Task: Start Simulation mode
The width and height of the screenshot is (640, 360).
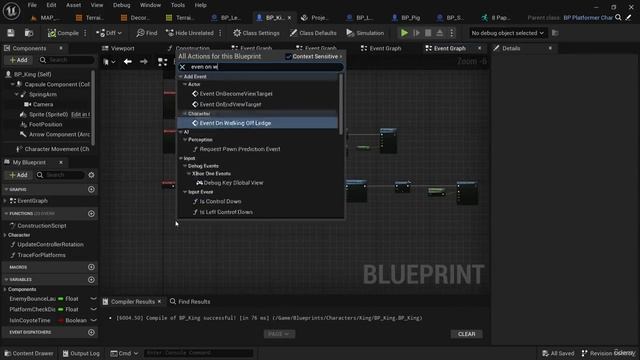Action: [x=365, y=33]
